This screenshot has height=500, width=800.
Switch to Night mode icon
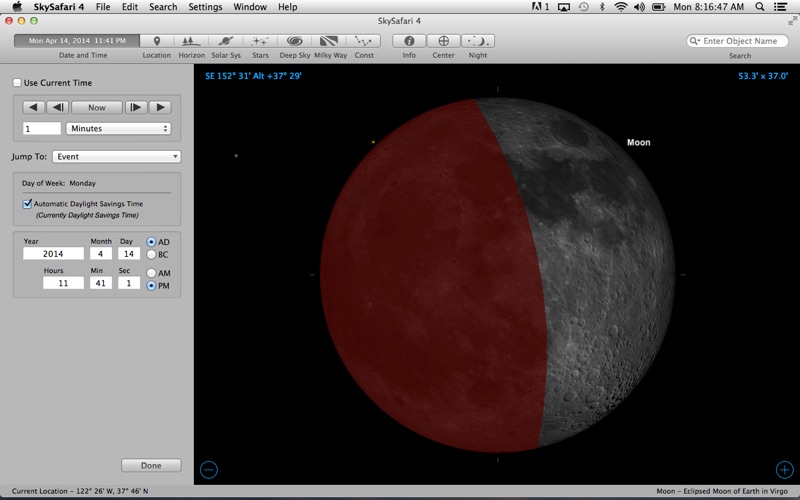tap(478, 41)
